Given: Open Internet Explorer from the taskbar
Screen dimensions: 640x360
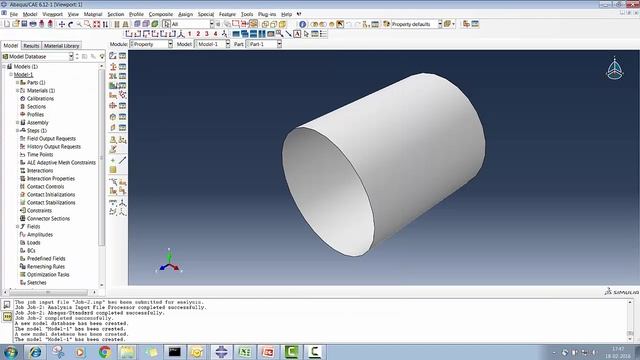Looking at the screenshot, I should point(35,352).
